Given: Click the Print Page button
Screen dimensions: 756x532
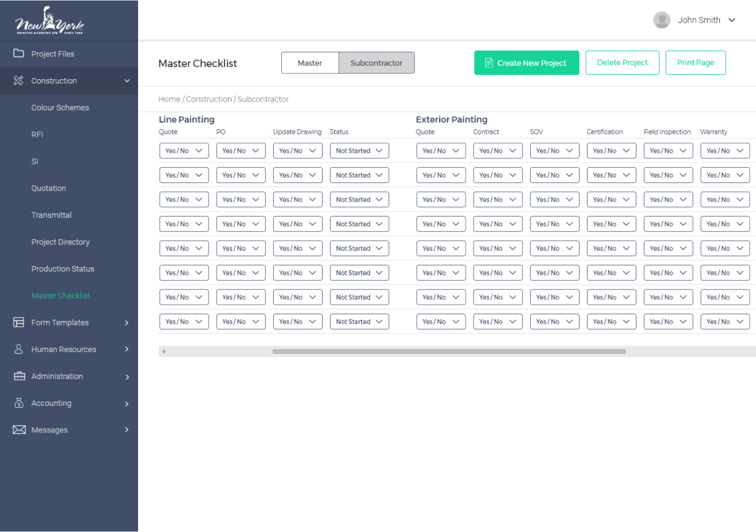Looking at the screenshot, I should pyautogui.click(x=695, y=62).
